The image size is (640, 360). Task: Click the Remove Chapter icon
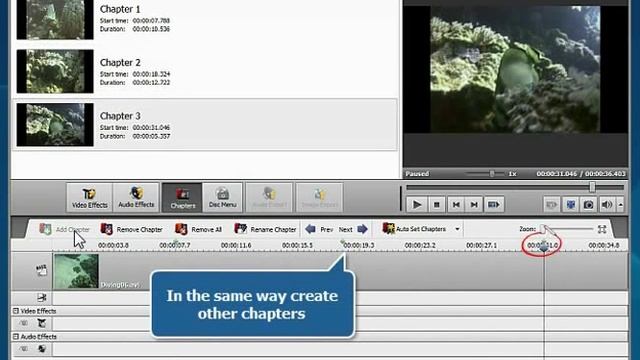point(107,229)
